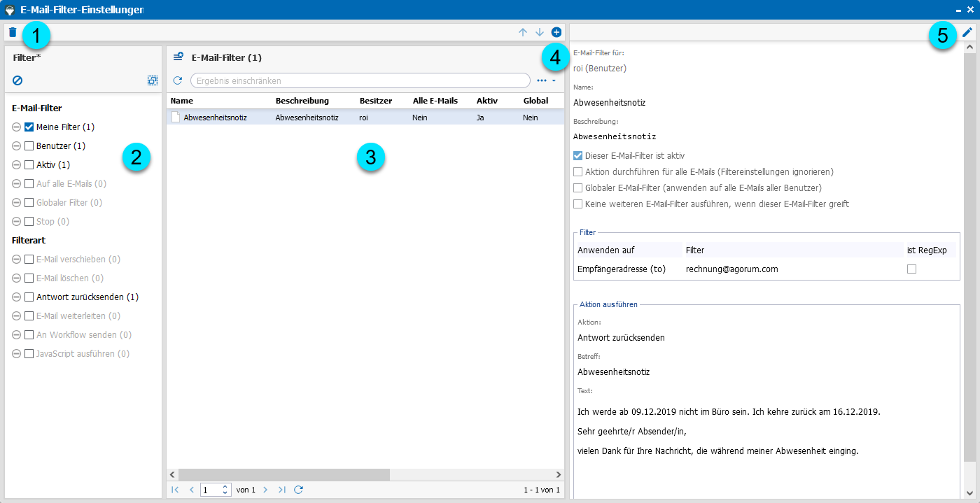
Task: Click the page number input field
Action: coord(210,490)
